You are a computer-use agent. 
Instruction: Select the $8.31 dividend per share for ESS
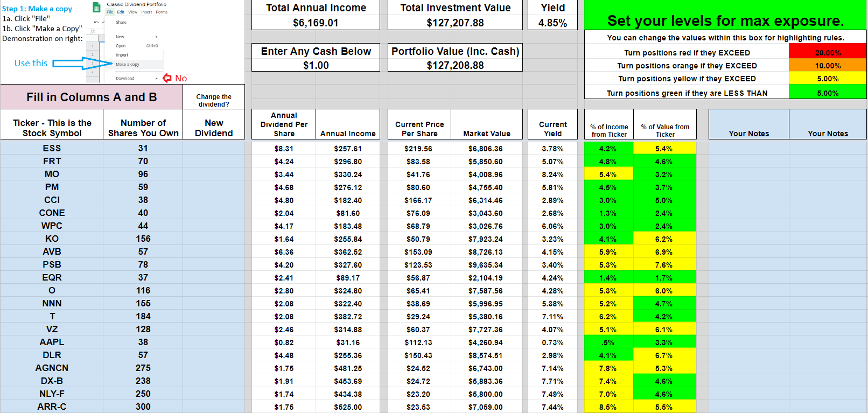click(284, 149)
